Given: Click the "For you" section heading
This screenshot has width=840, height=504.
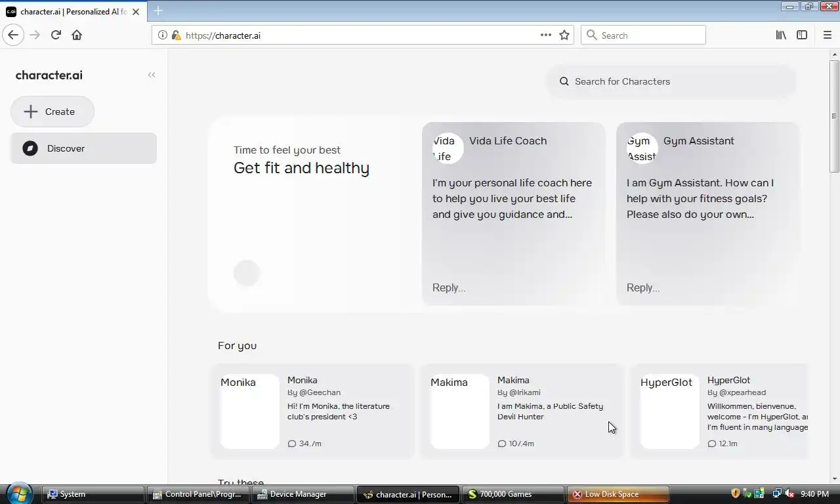Looking at the screenshot, I should point(238,346).
